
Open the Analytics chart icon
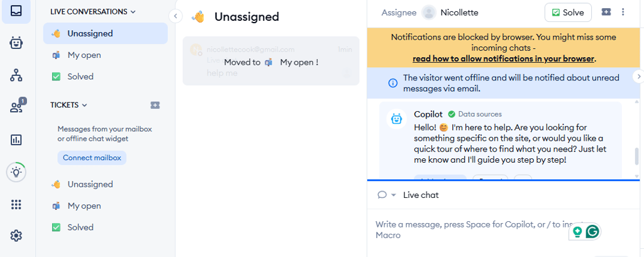pyautogui.click(x=16, y=139)
